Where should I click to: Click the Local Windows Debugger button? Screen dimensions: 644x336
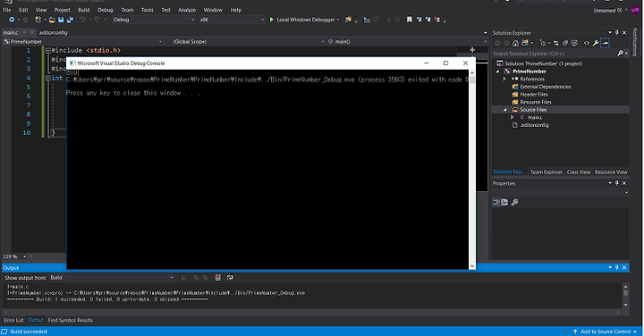point(304,20)
